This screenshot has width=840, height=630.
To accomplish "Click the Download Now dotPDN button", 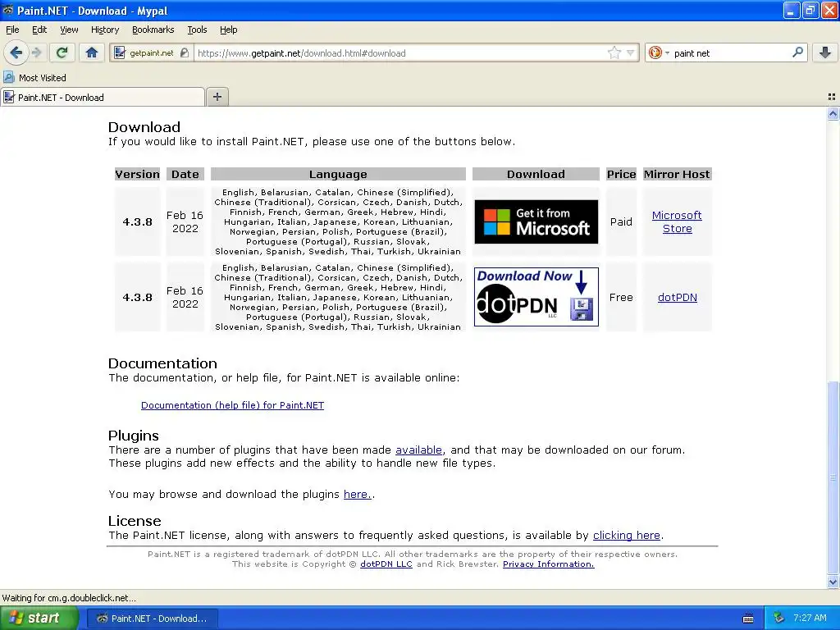I will tap(536, 297).
